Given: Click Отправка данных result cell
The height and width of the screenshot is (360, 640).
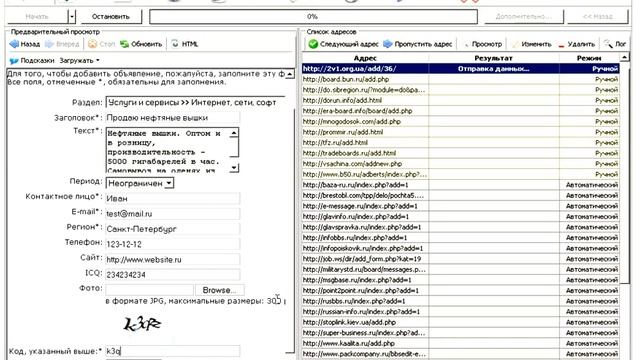Looking at the screenshot, I should 494,69.
